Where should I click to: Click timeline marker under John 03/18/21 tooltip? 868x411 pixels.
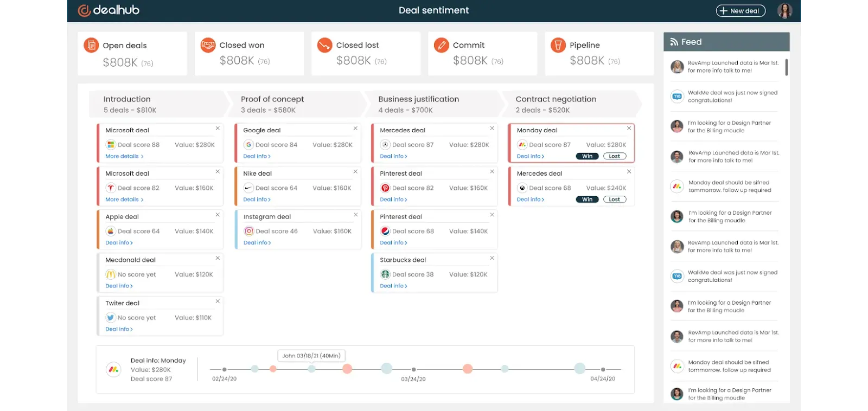(x=311, y=369)
